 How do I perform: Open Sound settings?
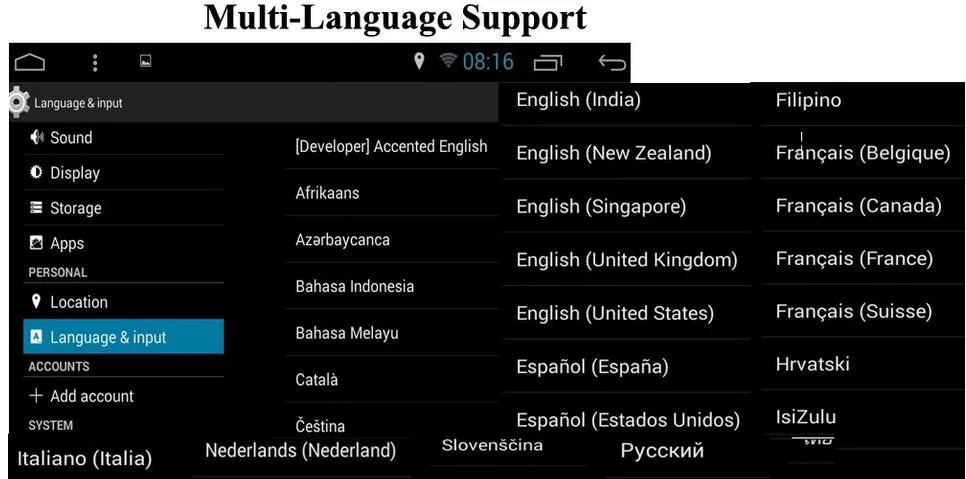coord(123,137)
